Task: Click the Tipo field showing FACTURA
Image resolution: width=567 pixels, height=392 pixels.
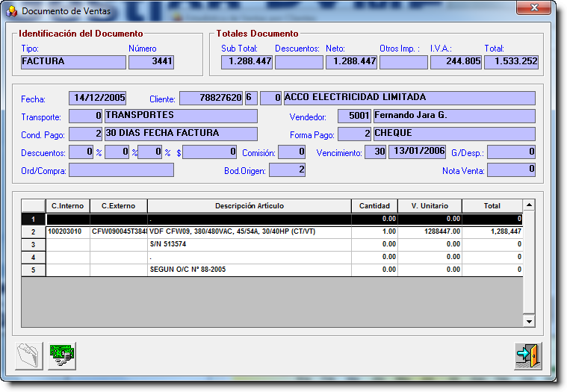Action: click(73, 62)
